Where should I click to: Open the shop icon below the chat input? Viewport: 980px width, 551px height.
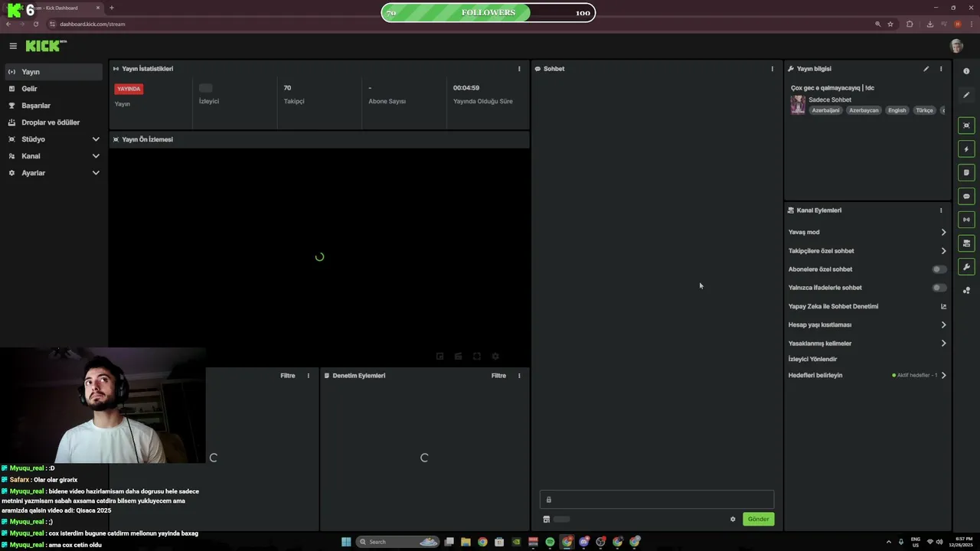pyautogui.click(x=547, y=519)
